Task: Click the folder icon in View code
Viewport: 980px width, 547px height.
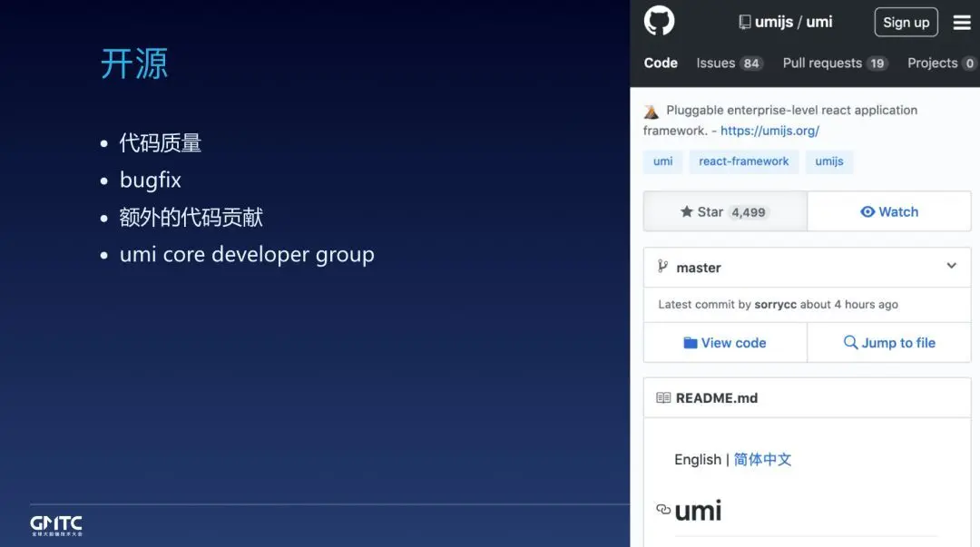Action: [x=690, y=343]
